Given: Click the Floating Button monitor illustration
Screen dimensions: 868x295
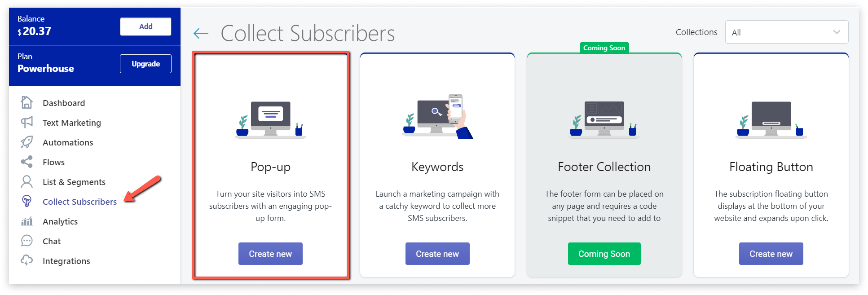Looking at the screenshot, I should pos(771,120).
